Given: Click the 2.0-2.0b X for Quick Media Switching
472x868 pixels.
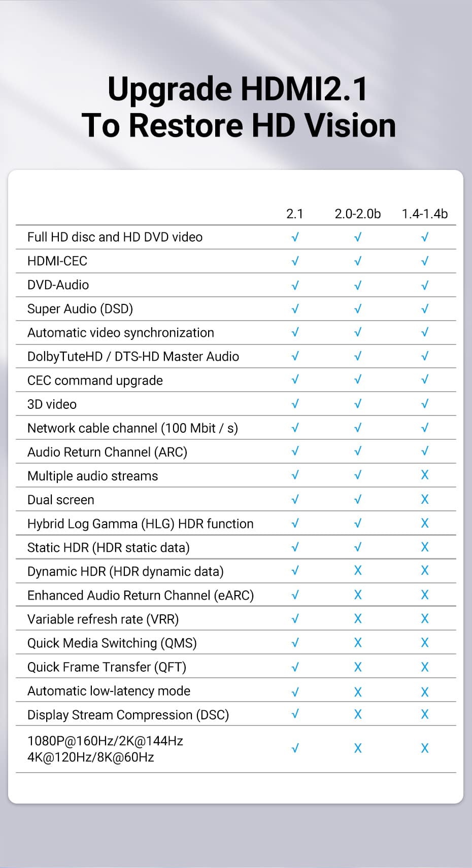Looking at the screenshot, I should pyautogui.click(x=358, y=642).
